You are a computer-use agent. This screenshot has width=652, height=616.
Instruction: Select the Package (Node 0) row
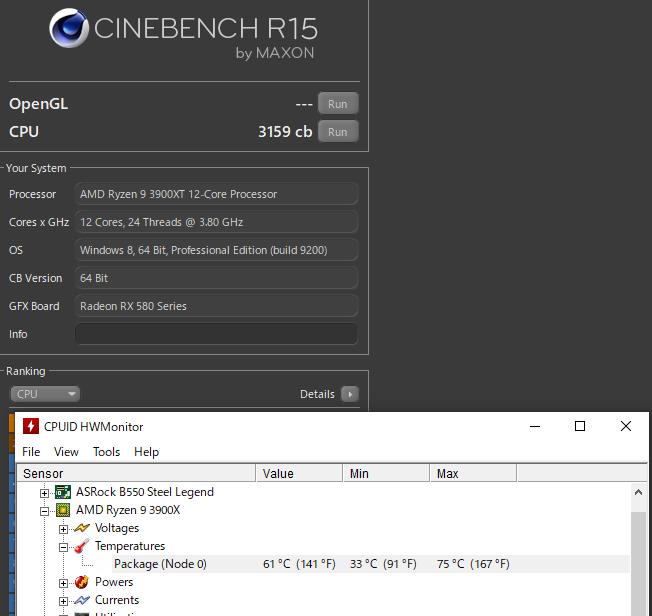pos(371,564)
